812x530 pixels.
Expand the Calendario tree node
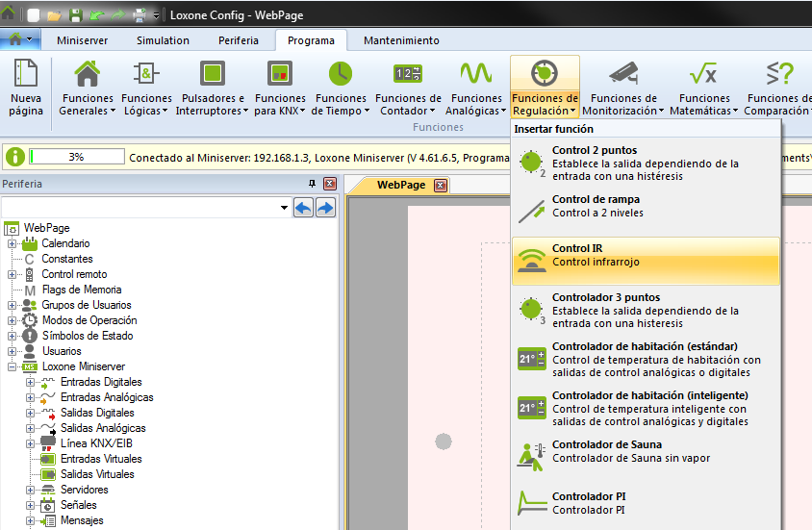tap(13, 243)
